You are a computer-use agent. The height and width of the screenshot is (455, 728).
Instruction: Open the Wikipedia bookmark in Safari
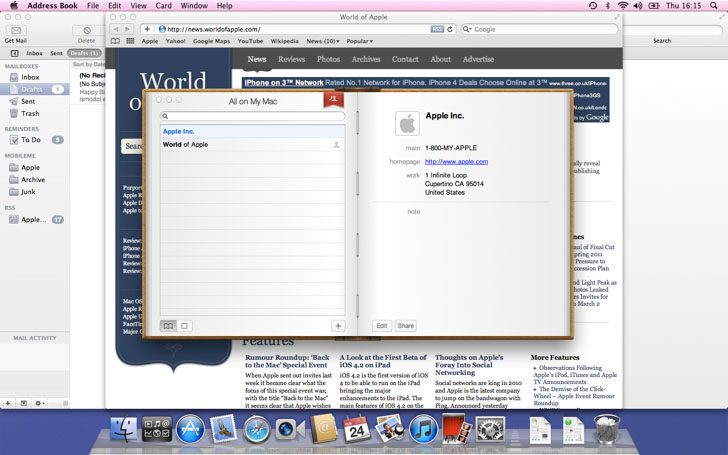click(285, 41)
